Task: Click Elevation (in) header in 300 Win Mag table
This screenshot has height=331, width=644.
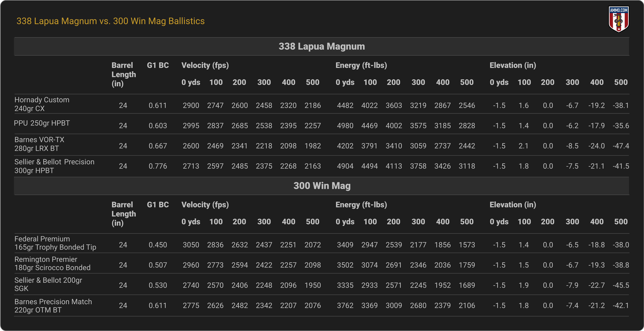Action: pos(513,205)
